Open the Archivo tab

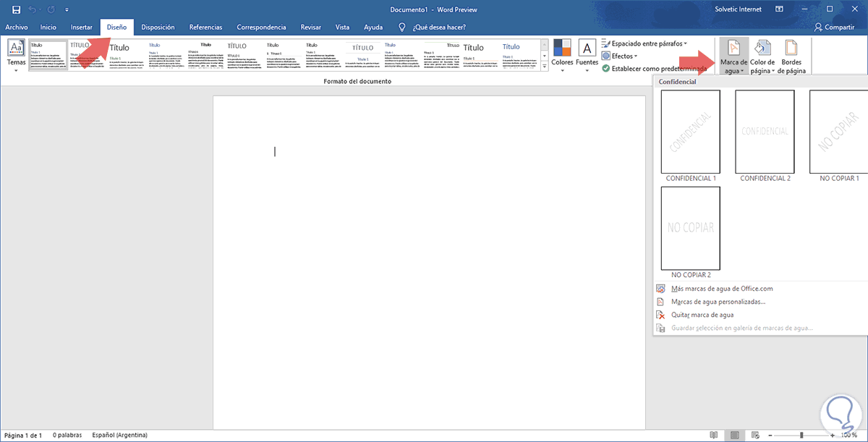16,27
